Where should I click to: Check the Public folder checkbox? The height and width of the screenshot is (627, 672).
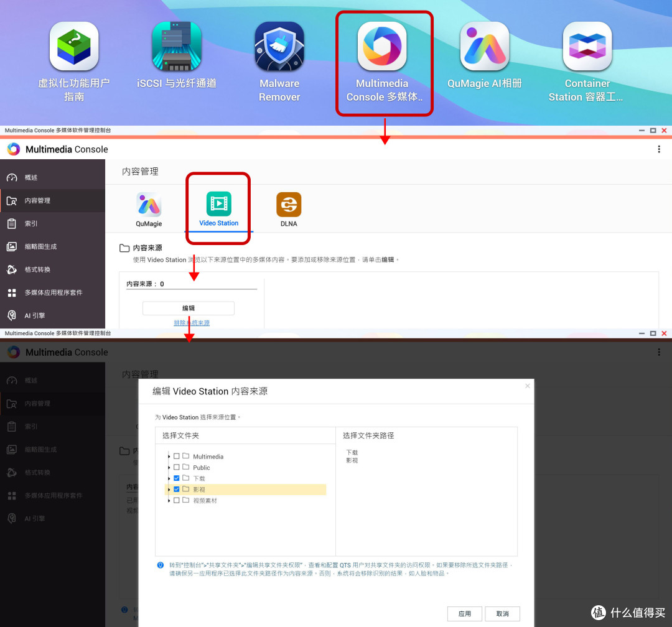[x=177, y=467]
